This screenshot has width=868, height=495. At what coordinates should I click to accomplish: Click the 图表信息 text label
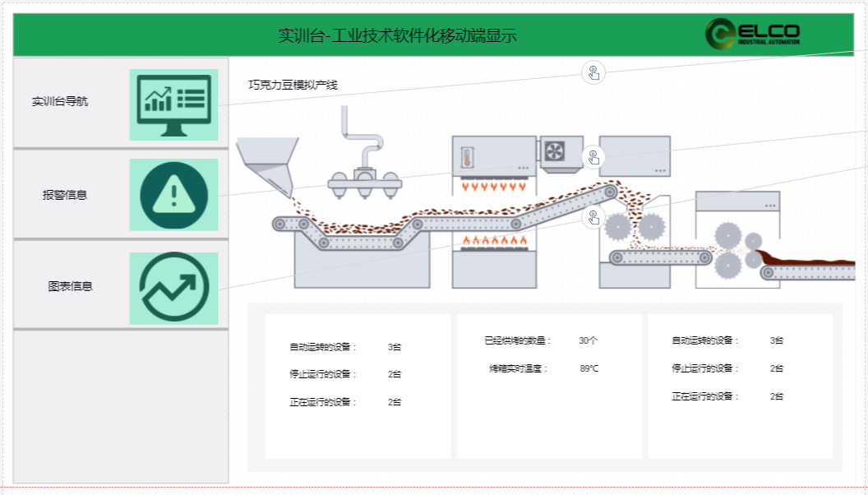70,286
